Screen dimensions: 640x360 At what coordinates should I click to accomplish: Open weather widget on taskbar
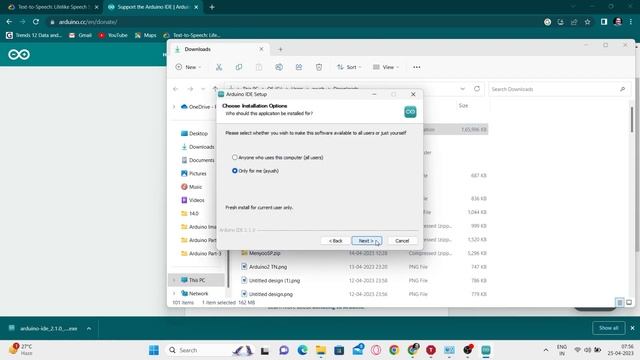[20, 350]
